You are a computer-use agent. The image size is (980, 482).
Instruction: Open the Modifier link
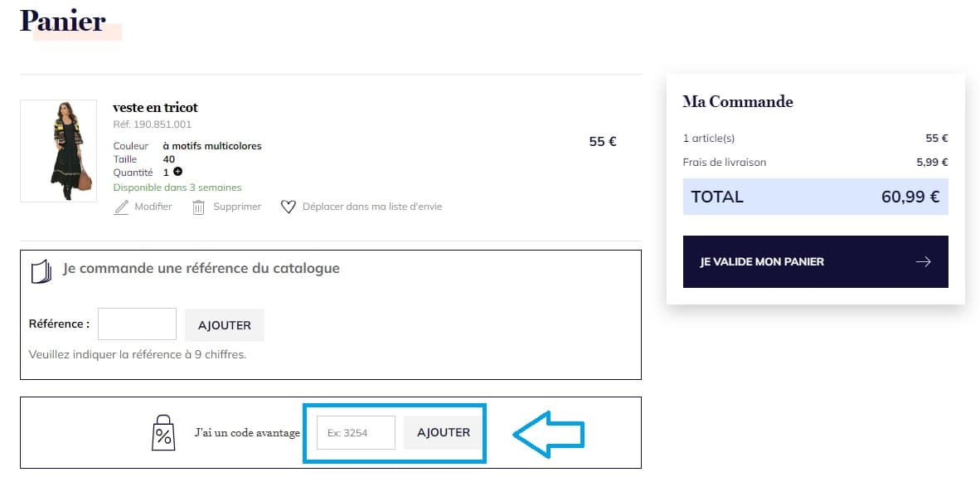152,207
